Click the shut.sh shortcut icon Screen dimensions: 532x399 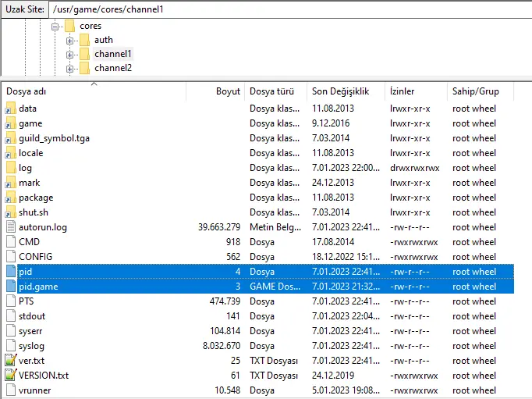coord(10,212)
